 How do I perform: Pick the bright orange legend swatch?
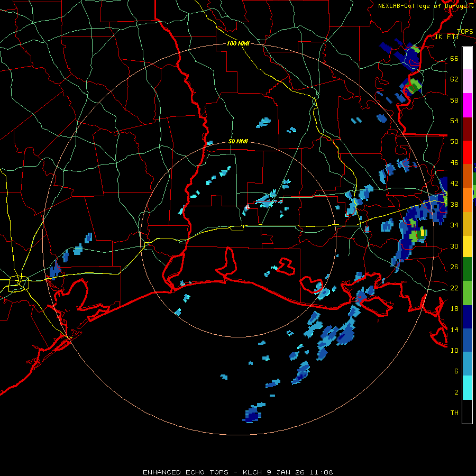click(x=467, y=200)
